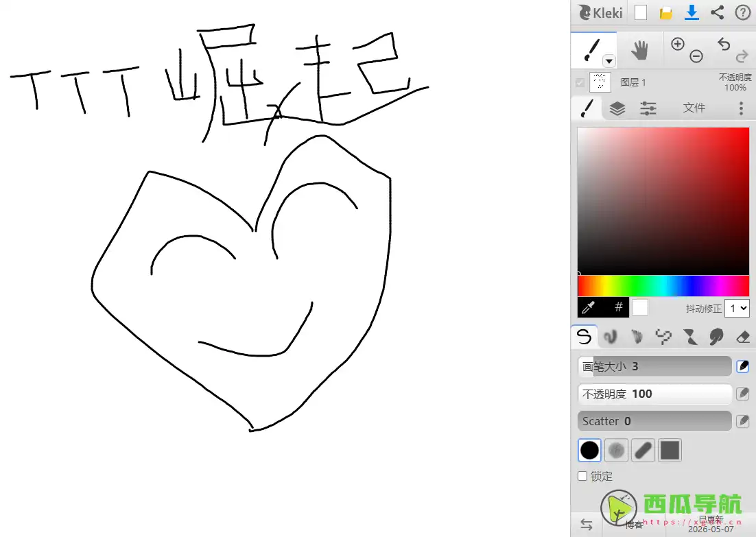Share the drawing via the share icon
This screenshot has height=537, width=756.
coord(717,12)
